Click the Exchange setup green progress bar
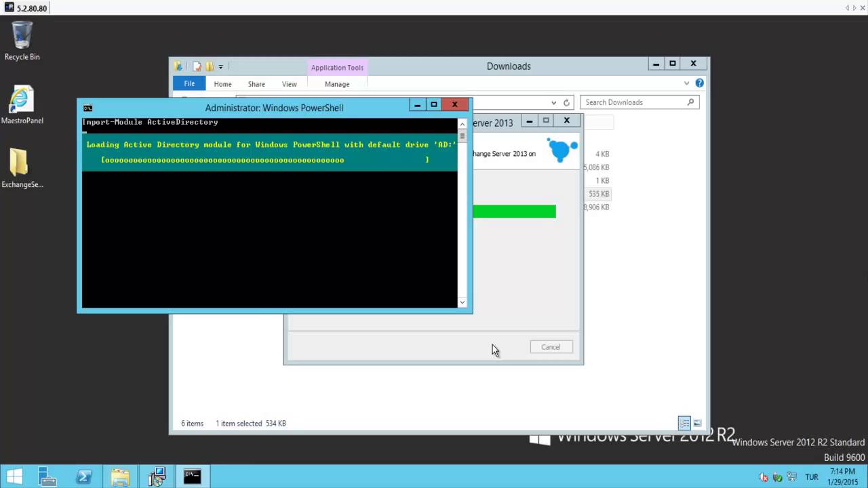The height and width of the screenshot is (488, 868). 514,211
